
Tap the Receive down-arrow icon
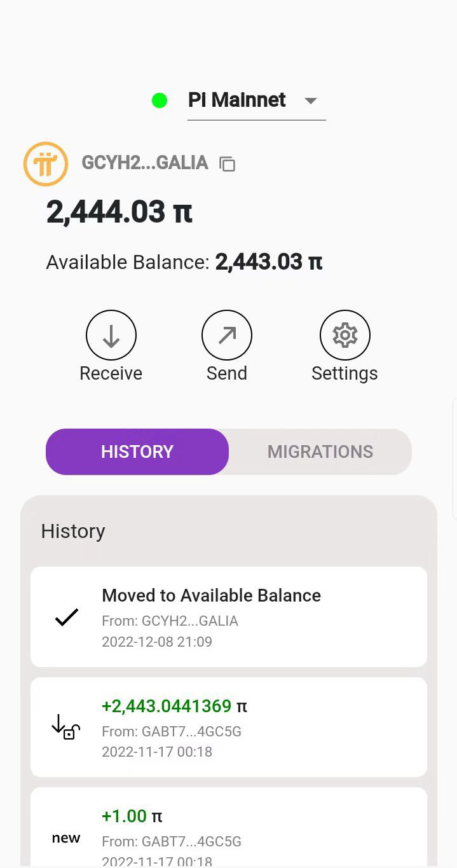tap(111, 335)
